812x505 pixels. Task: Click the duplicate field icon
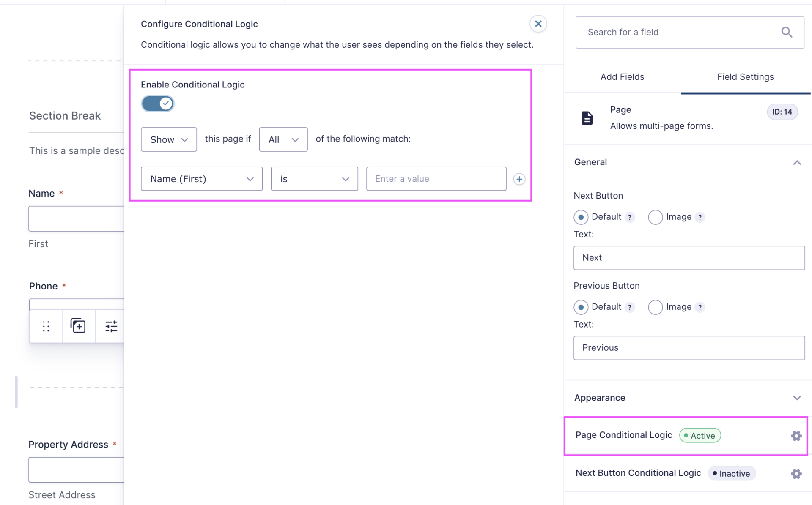tap(78, 326)
